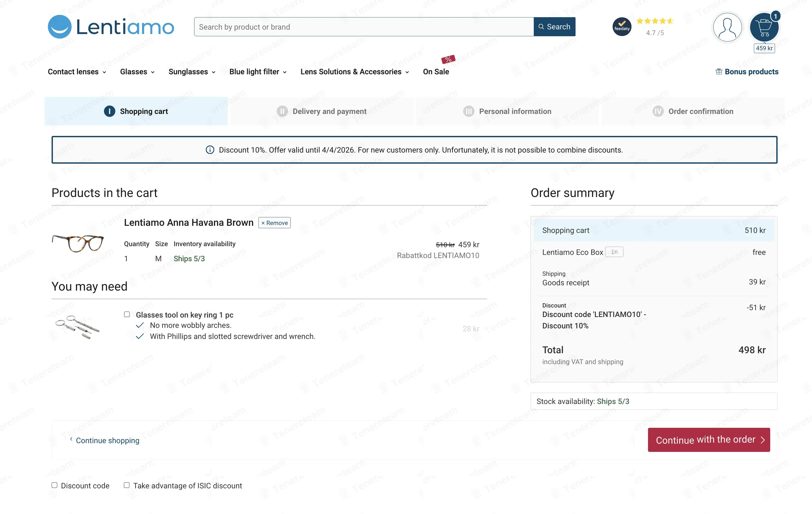Remove Lentiamo Anna Havana Brown from cart

pos(274,223)
